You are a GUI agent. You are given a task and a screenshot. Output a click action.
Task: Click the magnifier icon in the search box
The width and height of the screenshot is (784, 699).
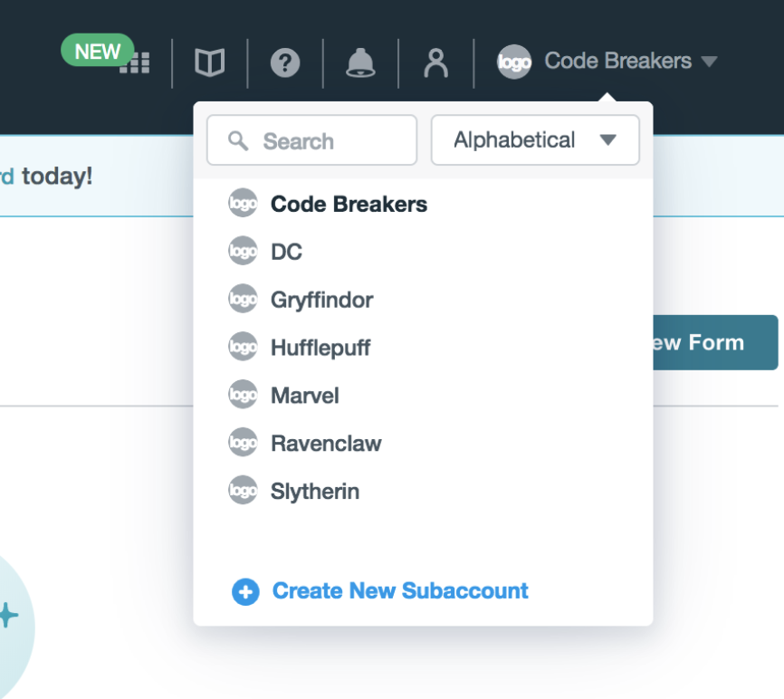pos(238,140)
